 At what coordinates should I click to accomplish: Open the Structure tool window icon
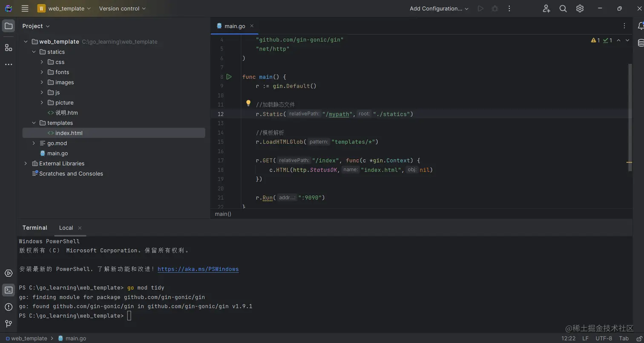pyautogui.click(x=9, y=47)
